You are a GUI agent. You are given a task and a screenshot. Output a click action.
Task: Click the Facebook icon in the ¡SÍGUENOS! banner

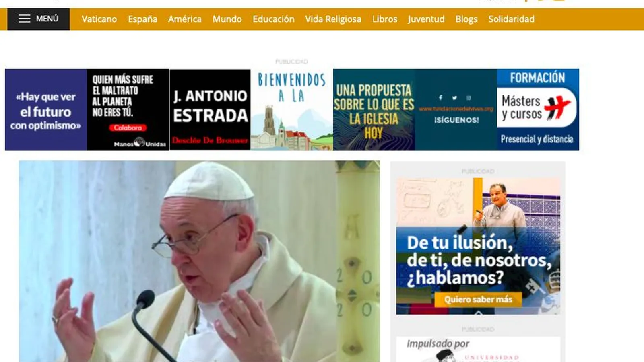pyautogui.click(x=440, y=98)
